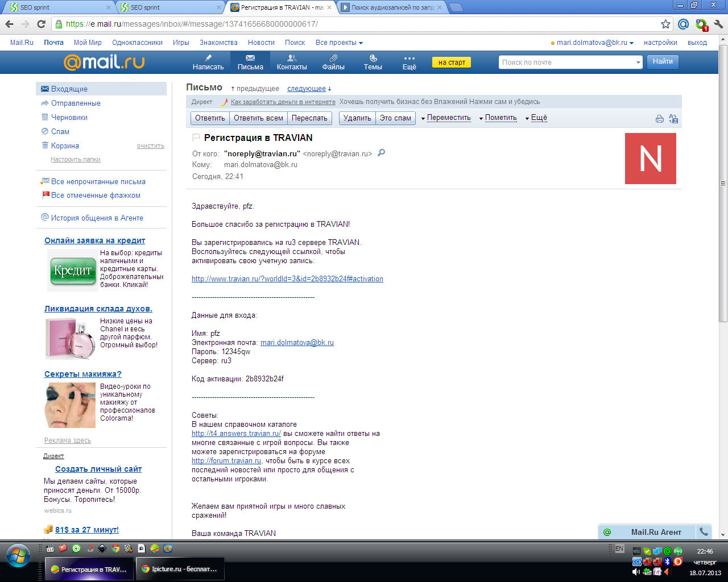Switch to Ipicture.ru taskbar window
728x582 pixels.
click(180, 569)
